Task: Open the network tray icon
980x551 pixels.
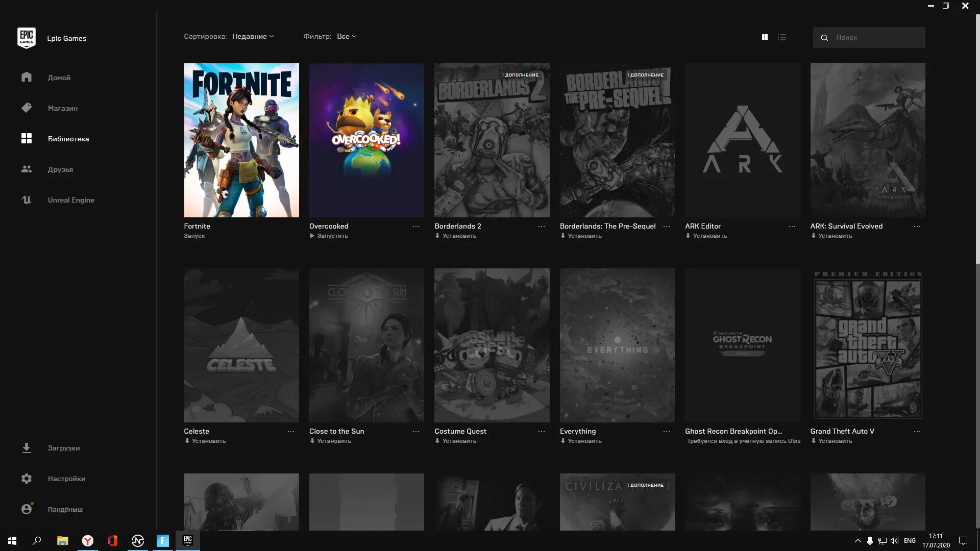Action: [883, 541]
